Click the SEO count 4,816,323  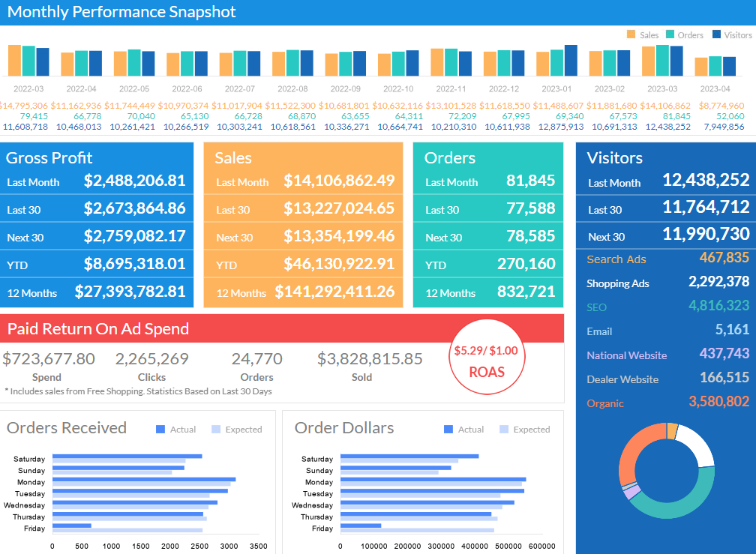(718, 305)
